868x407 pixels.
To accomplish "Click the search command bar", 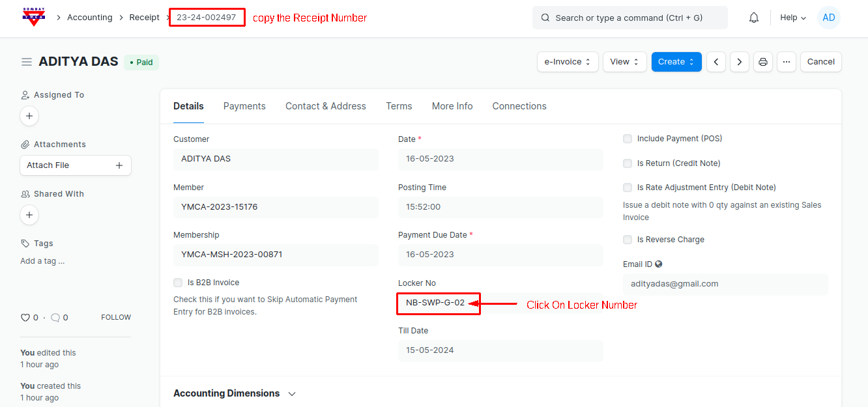I will coord(629,18).
